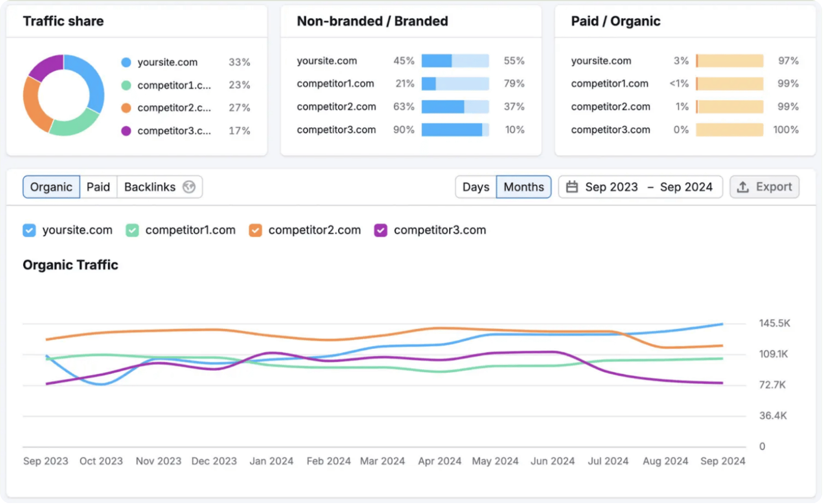Click the green competitor1 legend dot
The width and height of the screenshot is (823, 504).
(126, 85)
